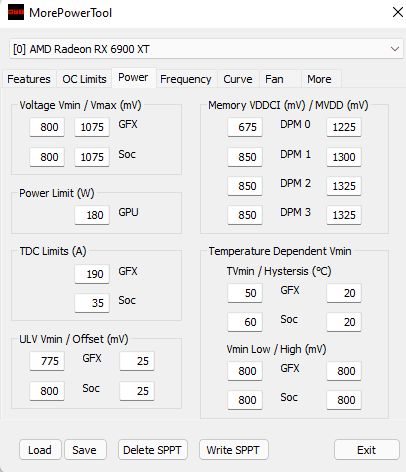This screenshot has width=406, height=472.
Task: Click the Load button
Action: tap(40, 450)
